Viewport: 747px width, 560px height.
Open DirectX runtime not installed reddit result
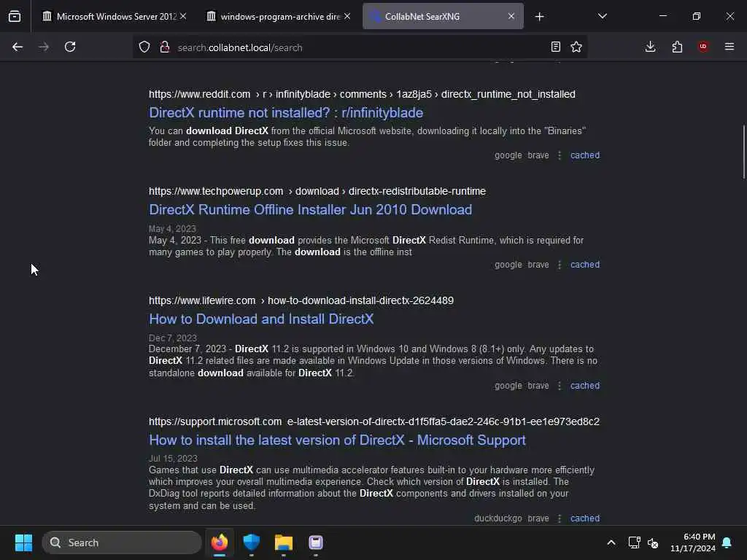(286, 113)
